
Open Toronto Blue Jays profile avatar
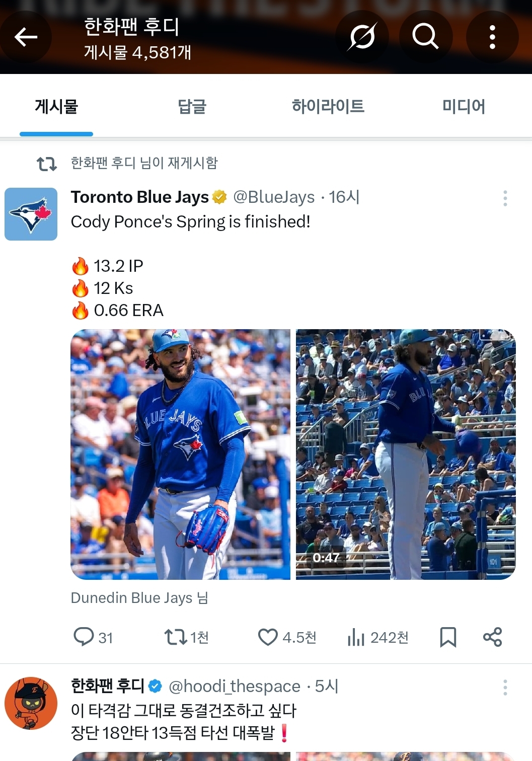(x=31, y=214)
